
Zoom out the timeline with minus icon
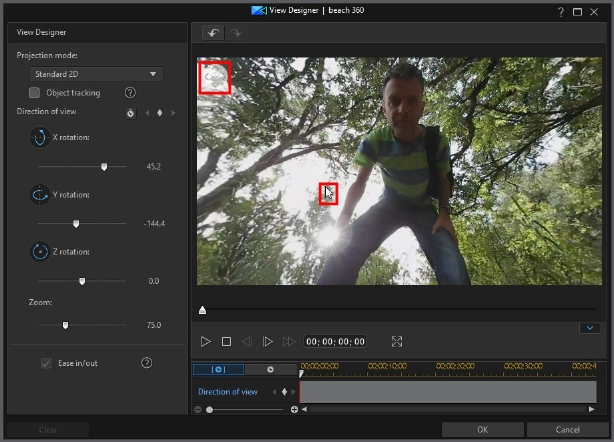198,410
